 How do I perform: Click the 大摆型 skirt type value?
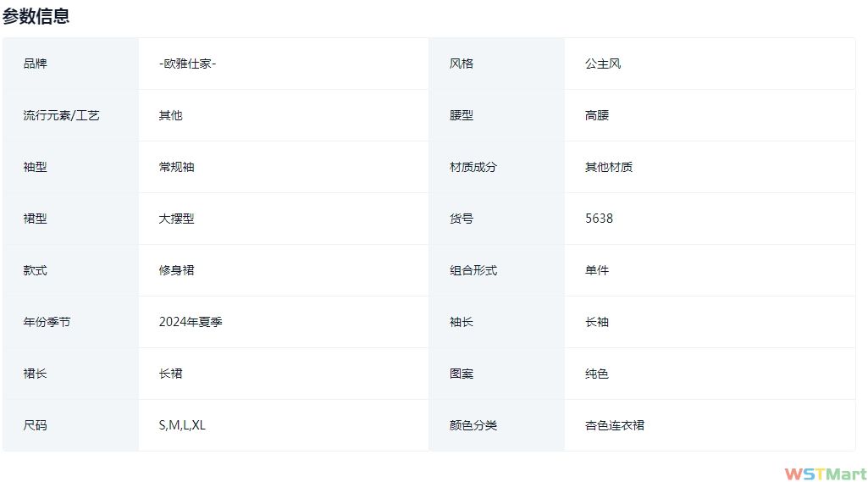point(176,219)
